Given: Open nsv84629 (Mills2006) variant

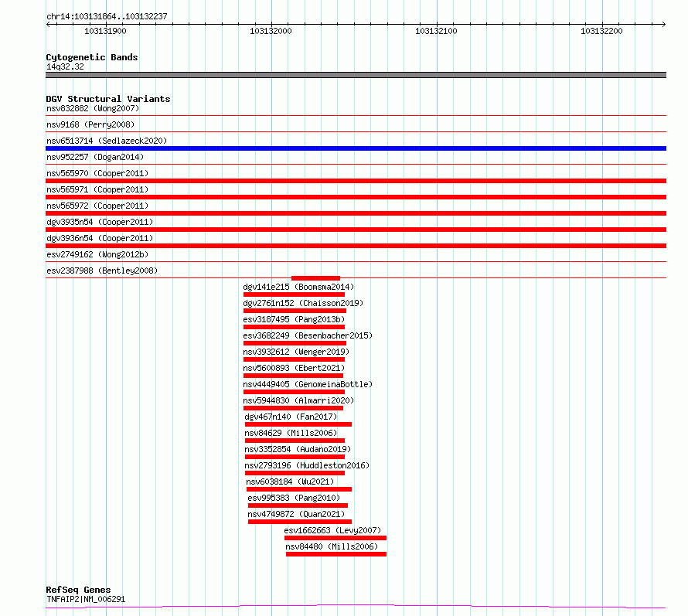Looking at the screenshot, I should 291,433.
